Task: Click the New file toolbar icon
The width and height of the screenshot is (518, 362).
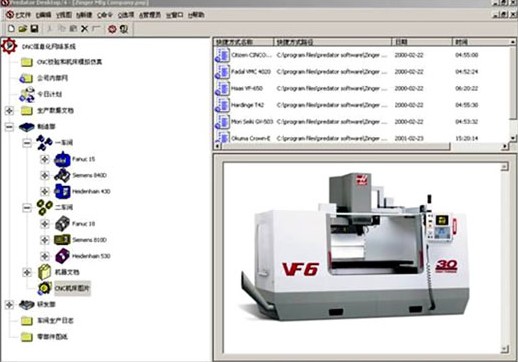Action: coord(11,29)
